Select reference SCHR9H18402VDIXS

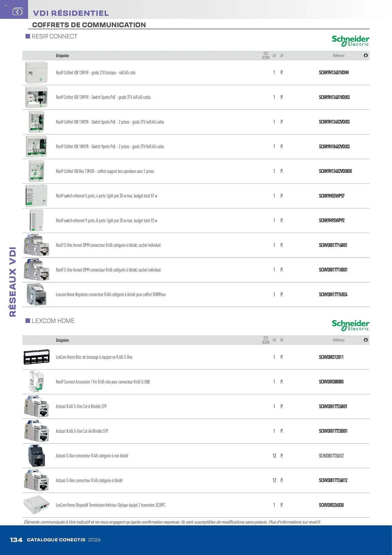click(334, 147)
